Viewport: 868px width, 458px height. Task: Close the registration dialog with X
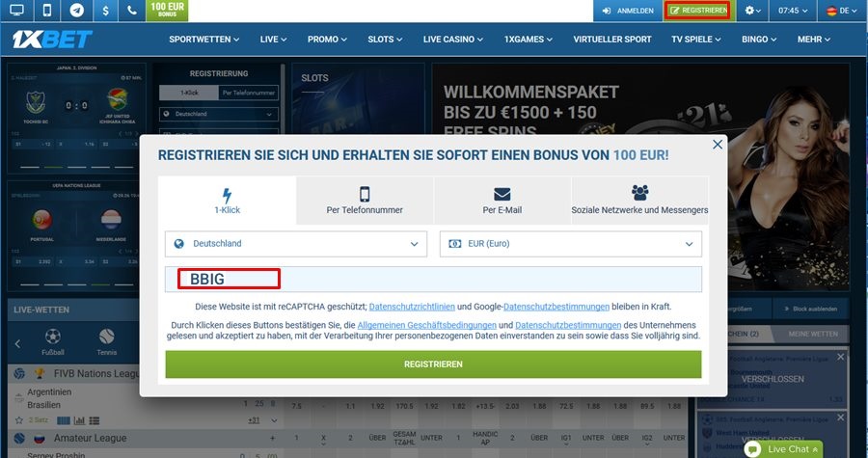(718, 145)
